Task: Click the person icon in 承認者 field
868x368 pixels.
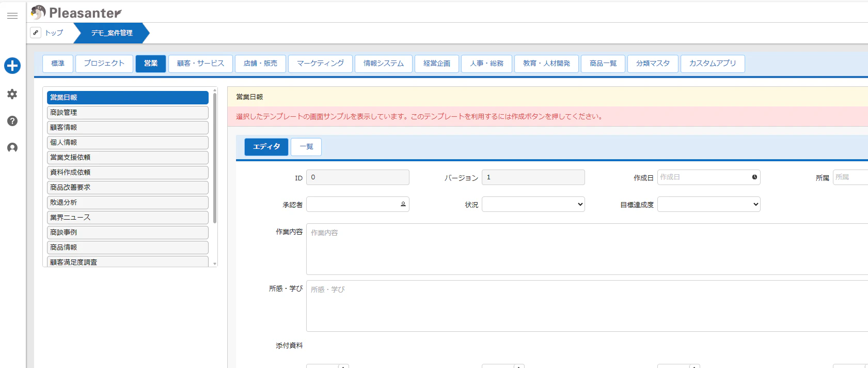Action: pyautogui.click(x=403, y=204)
